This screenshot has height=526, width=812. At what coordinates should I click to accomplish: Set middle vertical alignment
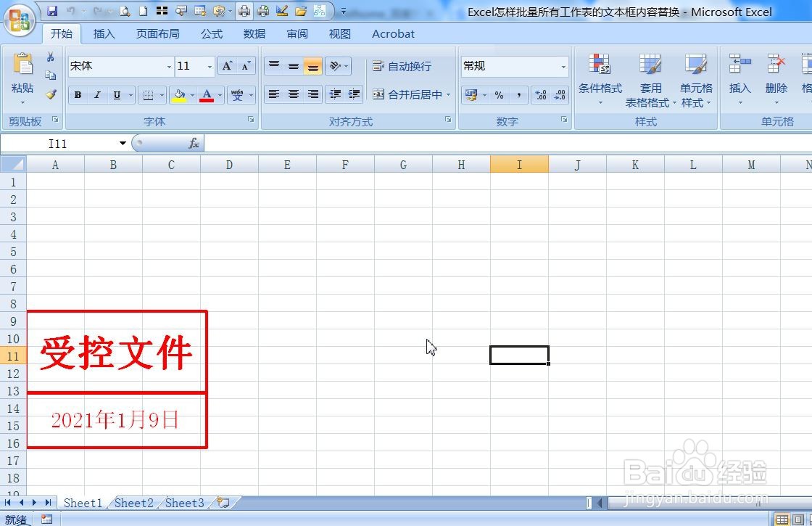pos(294,66)
